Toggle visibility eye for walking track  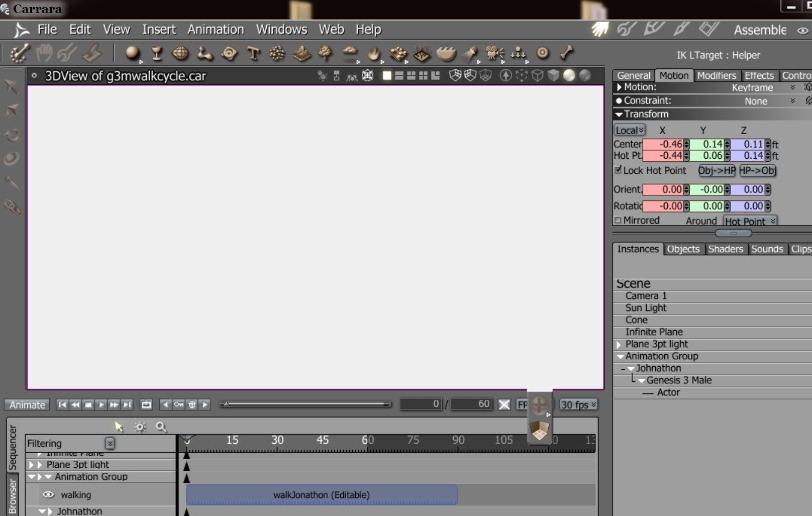[x=48, y=495]
